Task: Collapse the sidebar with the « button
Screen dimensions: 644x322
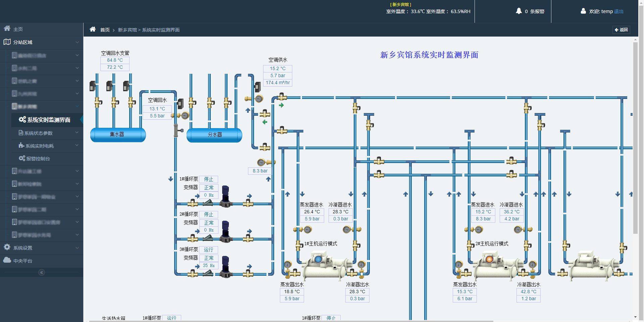Action: click(x=42, y=272)
